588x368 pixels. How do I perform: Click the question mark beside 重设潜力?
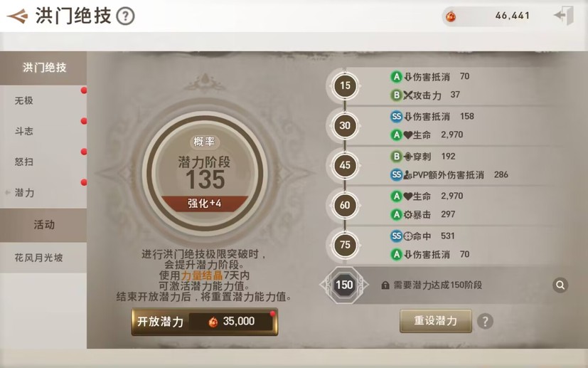pos(485,322)
